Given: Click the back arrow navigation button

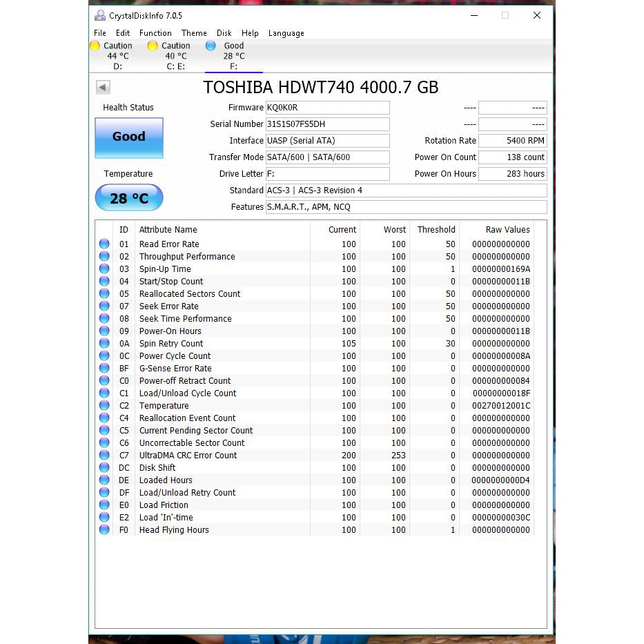Looking at the screenshot, I should tap(102, 87).
